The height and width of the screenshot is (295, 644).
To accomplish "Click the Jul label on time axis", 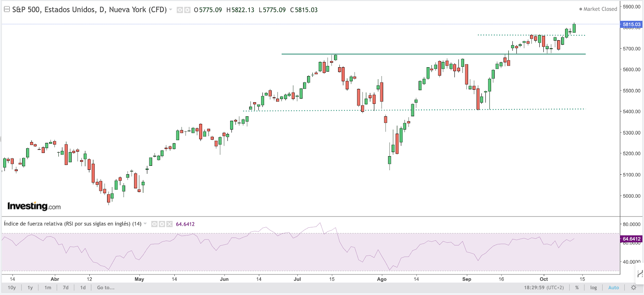I will 297,279.
